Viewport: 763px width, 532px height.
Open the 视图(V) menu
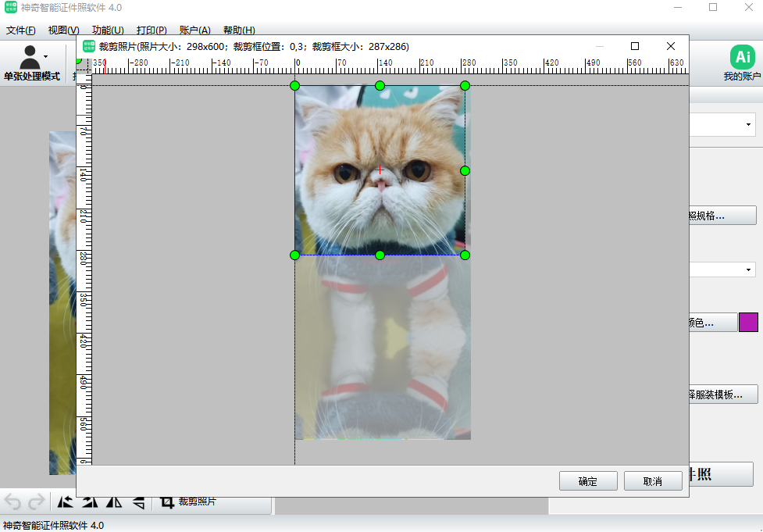click(x=63, y=30)
